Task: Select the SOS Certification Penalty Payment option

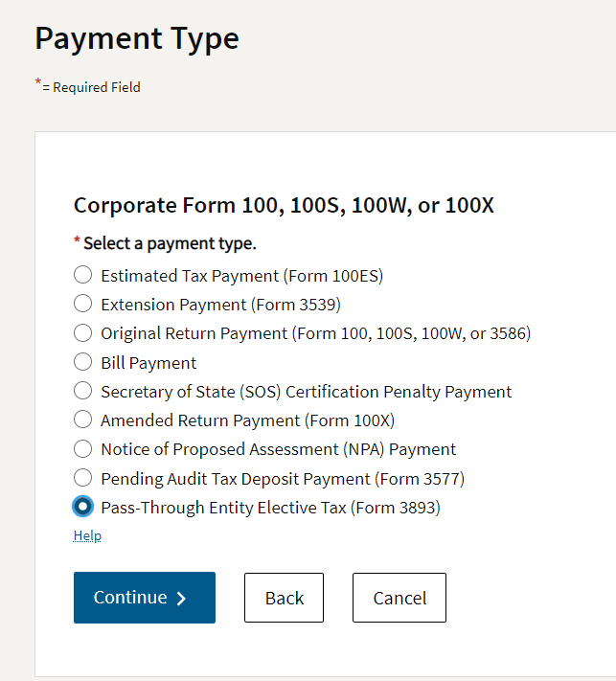Action: [x=83, y=392]
